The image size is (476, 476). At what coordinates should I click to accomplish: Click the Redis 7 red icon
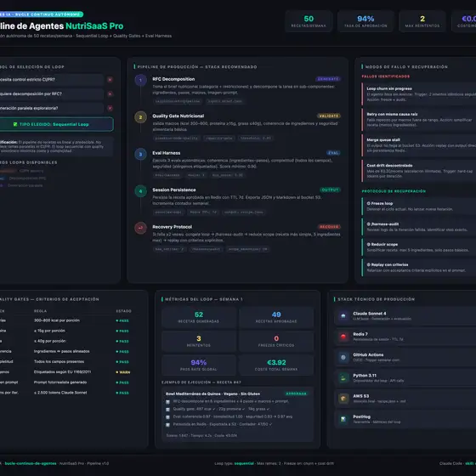tap(343, 337)
